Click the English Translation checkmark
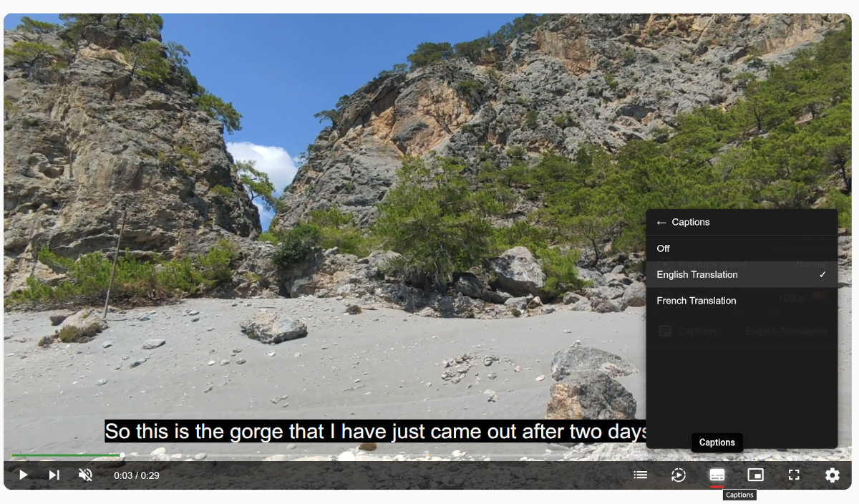 823,275
